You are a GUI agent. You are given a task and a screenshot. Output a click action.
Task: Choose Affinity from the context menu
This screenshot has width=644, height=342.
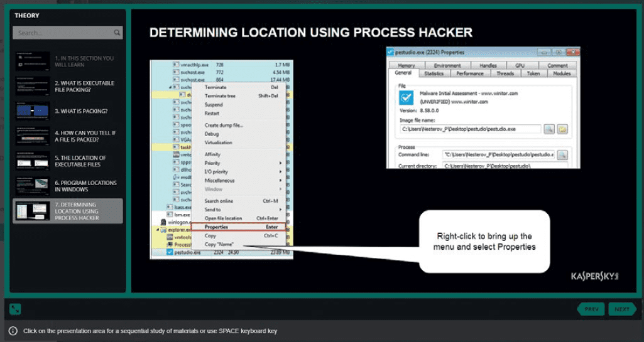tap(239, 154)
